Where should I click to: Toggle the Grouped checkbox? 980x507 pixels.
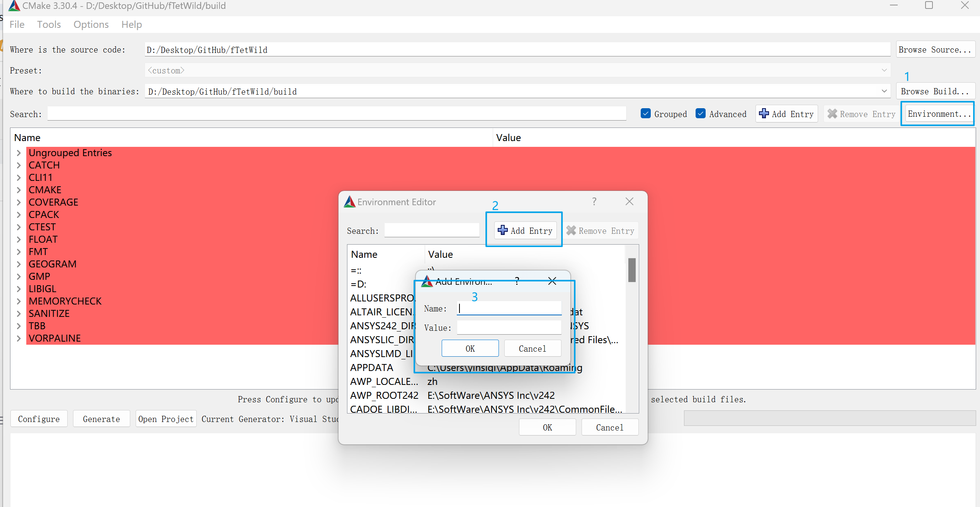pyautogui.click(x=645, y=113)
